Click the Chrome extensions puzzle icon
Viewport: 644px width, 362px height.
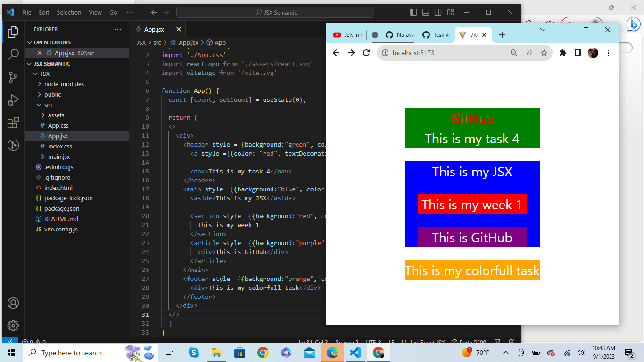click(x=562, y=53)
